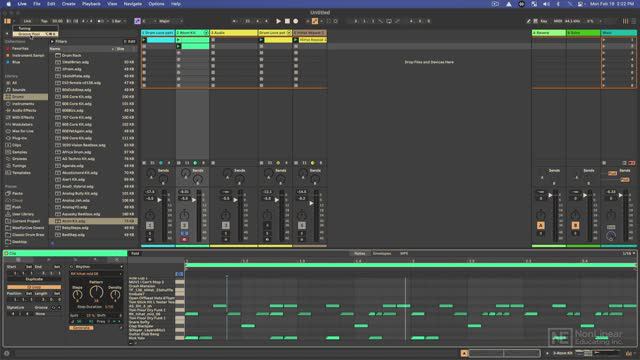Launch the Wind Round clip in the fifth track
This screenshot has height=360, width=640.
click(296, 40)
